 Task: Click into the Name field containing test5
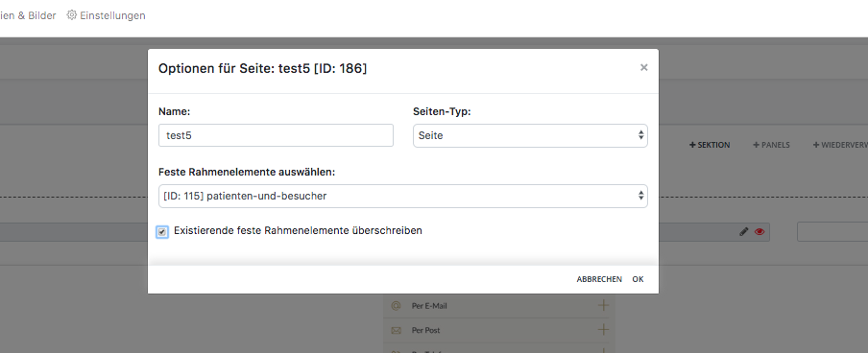point(276,135)
